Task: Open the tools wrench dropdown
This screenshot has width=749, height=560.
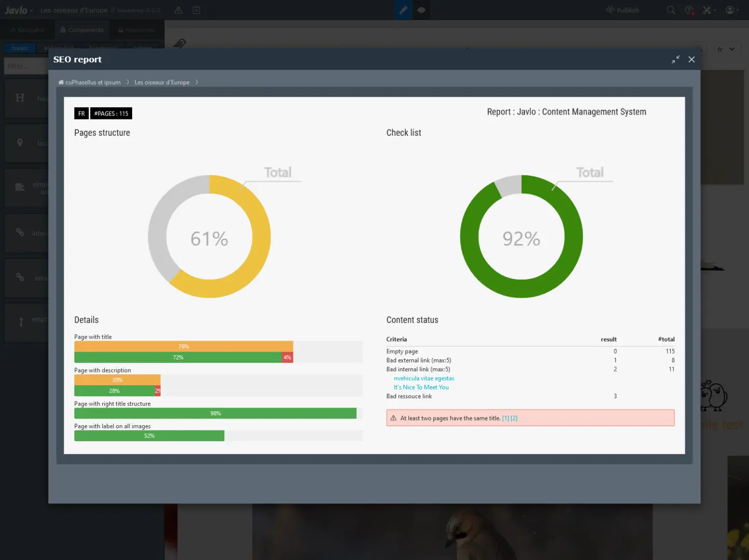Action: [709, 10]
